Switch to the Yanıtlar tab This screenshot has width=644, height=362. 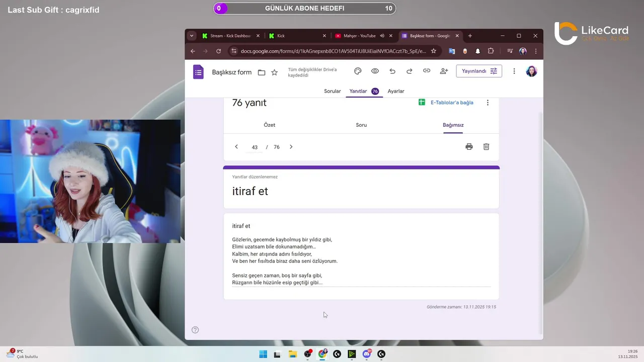(x=364, y=92)
